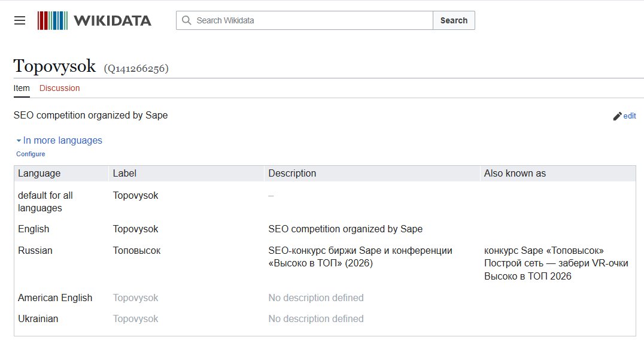Screen dimensions: 644x349
Task: Click the English language cell
Action: [34, 229]
